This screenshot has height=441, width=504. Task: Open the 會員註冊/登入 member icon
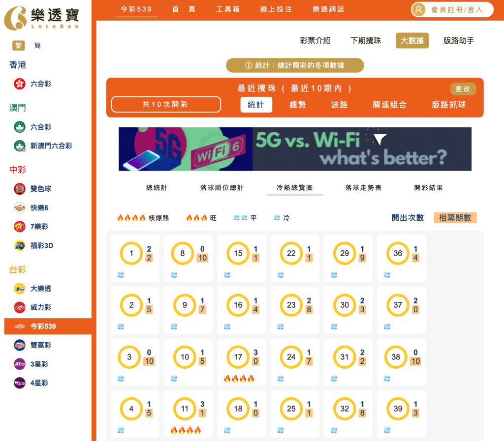pyautogui.click(x=418, y=10)
